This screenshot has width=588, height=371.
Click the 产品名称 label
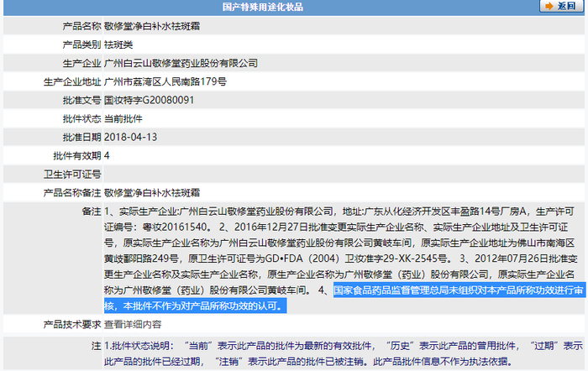(x=81, y=26)
